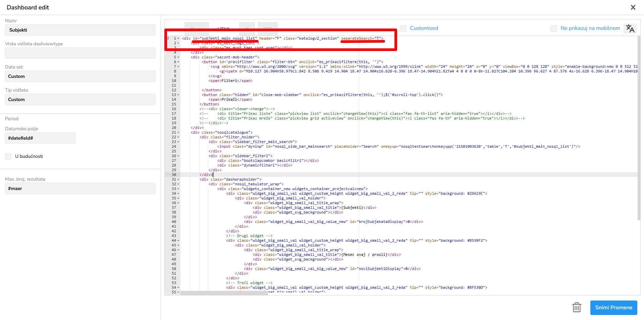Screen dimensions: 644x320
Task: Open the translation language icon
Action: (630, 29)
